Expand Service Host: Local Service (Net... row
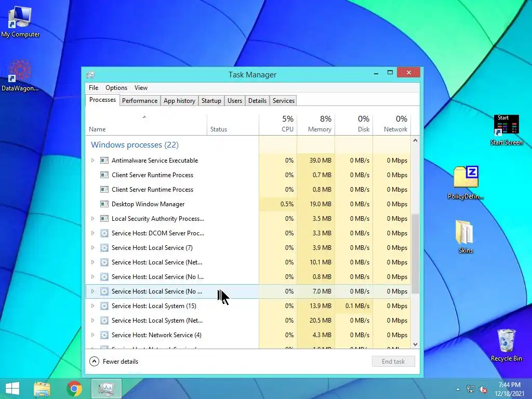Image resolution: width=532 pixels, height=399 pixels. click(92, 262)
